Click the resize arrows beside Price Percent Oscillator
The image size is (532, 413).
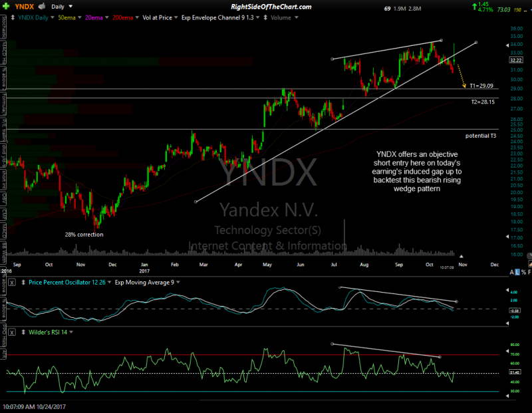click(22, 283)
